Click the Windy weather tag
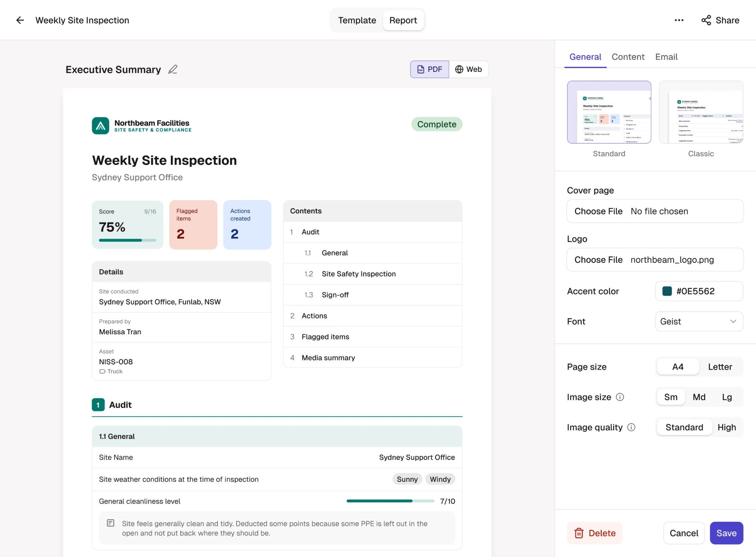Image resolution: width=756 pixels, height=557 pixels. pos(440,479)
